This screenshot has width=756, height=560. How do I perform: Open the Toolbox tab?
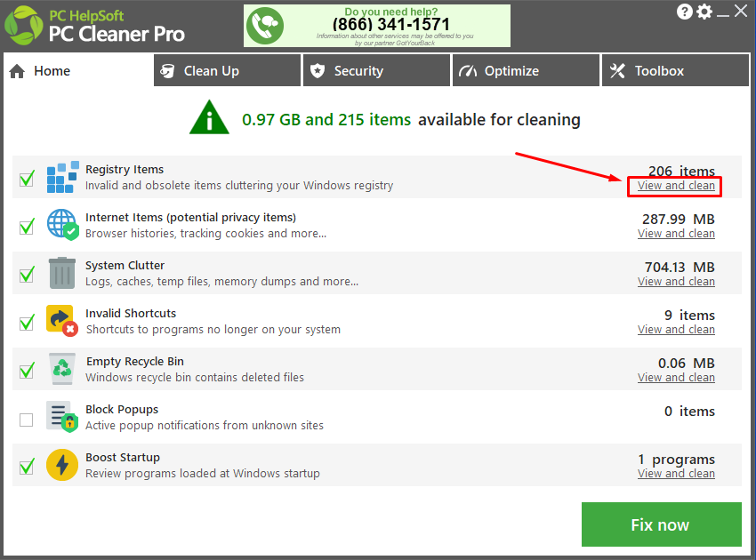click(675, 70)
